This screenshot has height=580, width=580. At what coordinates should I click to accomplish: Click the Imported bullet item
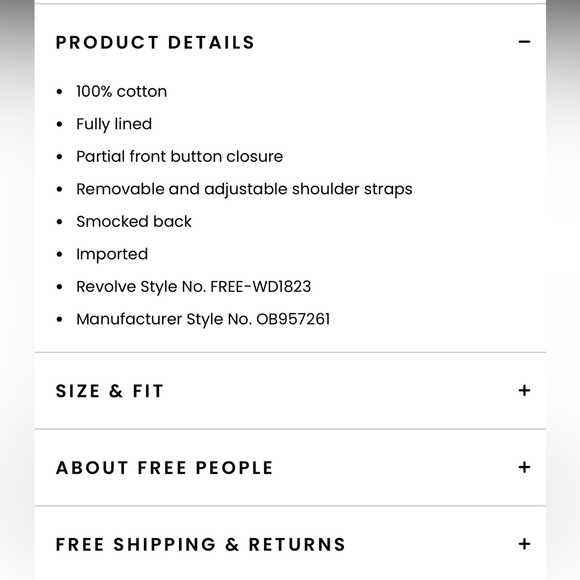point(112,254)
